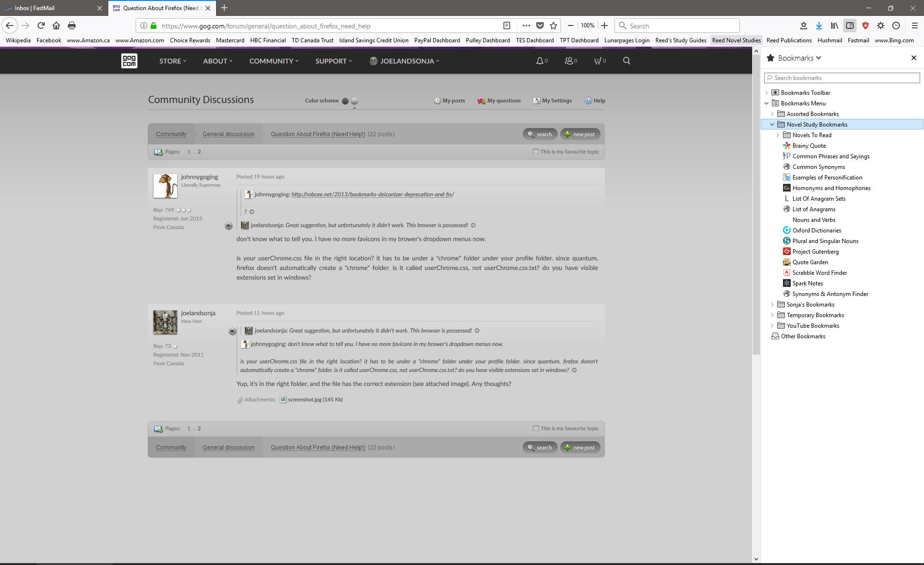Click the browser Search box
This screenshot has width=924, height=565.
pos(677,26)
